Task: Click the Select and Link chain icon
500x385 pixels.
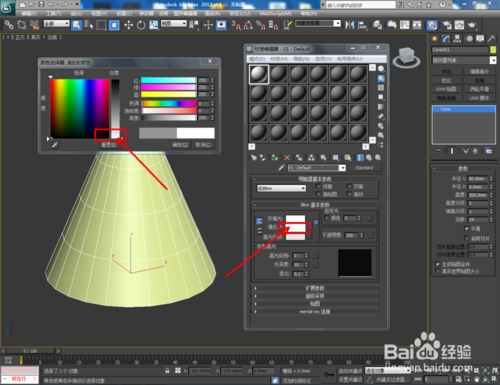Action: (9, 25)
